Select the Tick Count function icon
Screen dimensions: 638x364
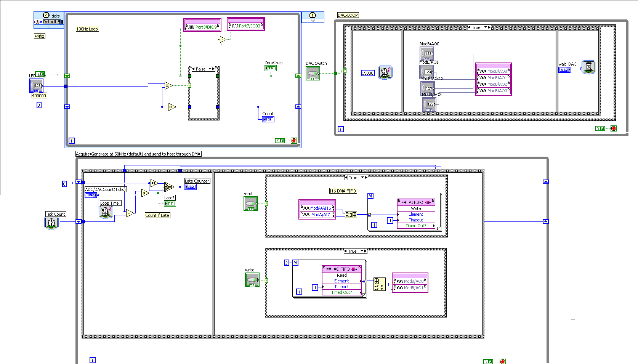pyautogui.click(x=51, y=223)
